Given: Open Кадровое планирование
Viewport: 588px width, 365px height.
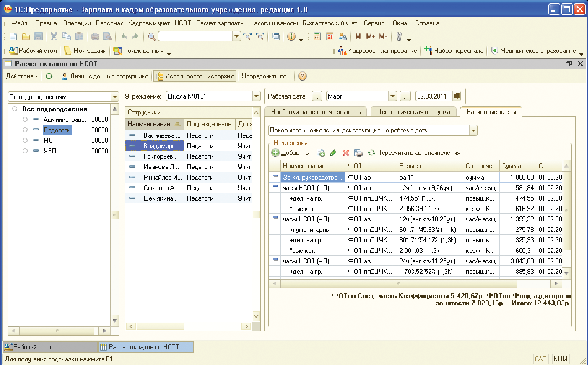Looking at the screenshot, I should tap(378, 51).
